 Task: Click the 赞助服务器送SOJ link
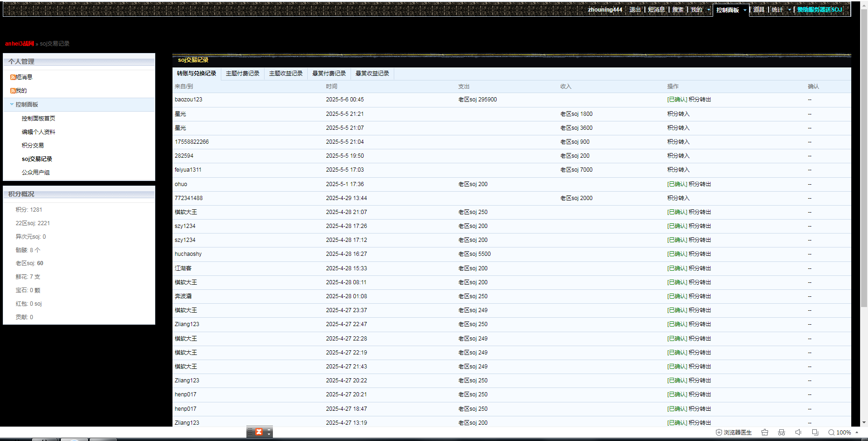pos(820,10)
